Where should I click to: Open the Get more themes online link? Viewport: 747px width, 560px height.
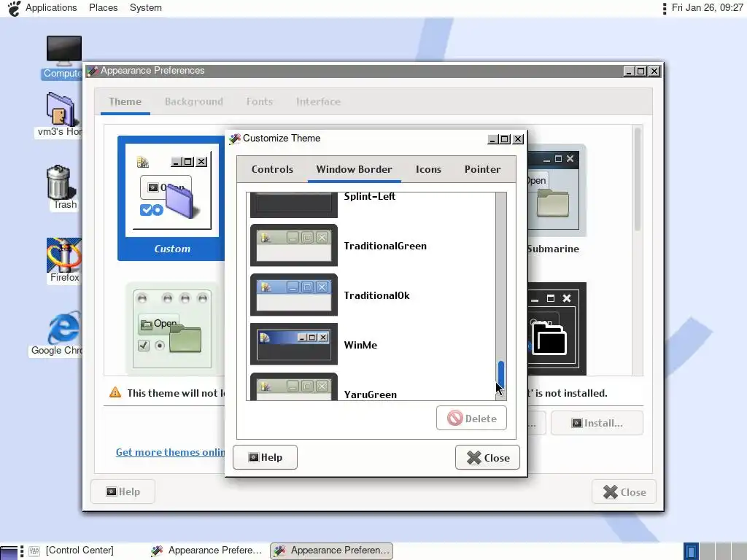click(170, 452)
